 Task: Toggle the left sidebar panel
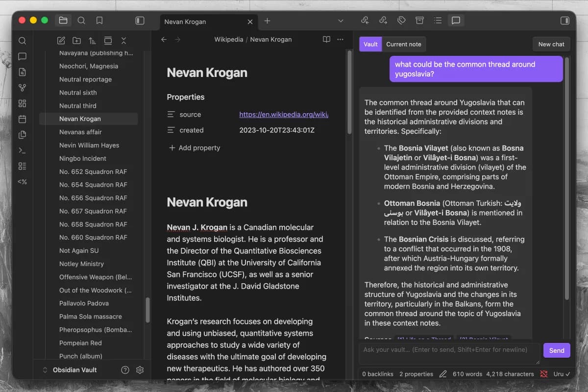click(x=140, y=21)
